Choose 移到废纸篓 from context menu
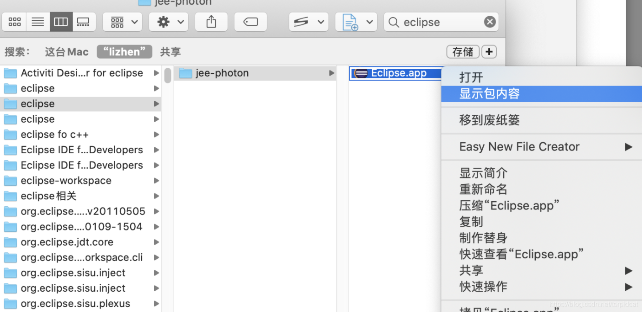 pyautogui.click(x=541, y=120)
